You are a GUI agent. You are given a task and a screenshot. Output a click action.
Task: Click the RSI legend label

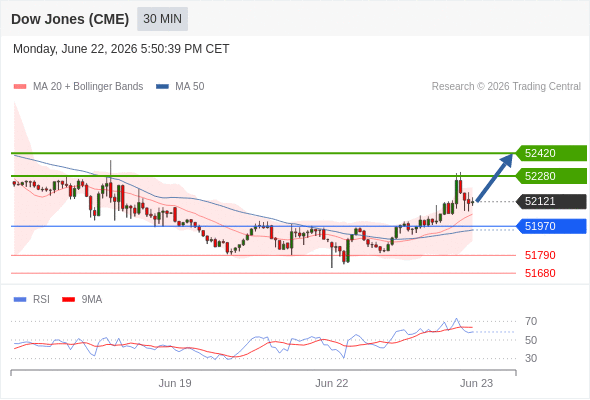click(x=41, y=300)
